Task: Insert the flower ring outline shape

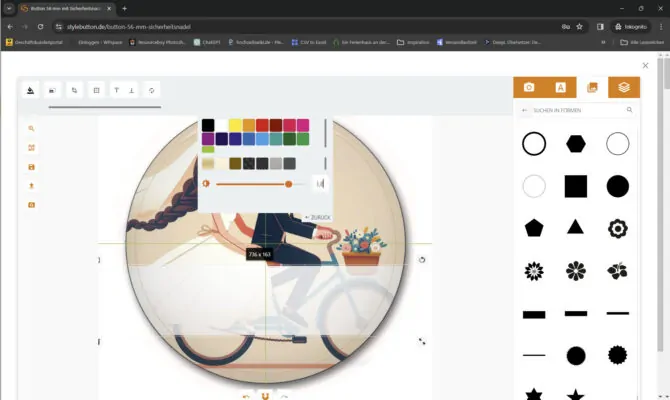Action: 617,229
